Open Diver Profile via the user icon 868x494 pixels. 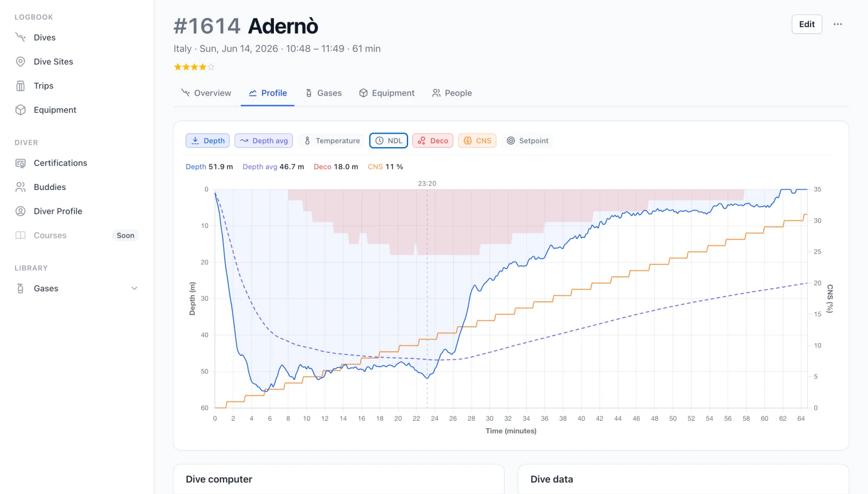tap(21, 211)
